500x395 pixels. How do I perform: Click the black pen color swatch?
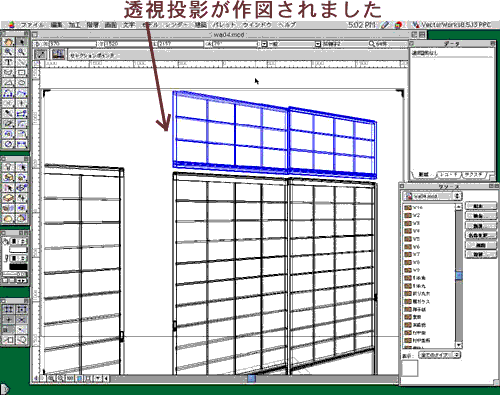[x=18, y=267]
